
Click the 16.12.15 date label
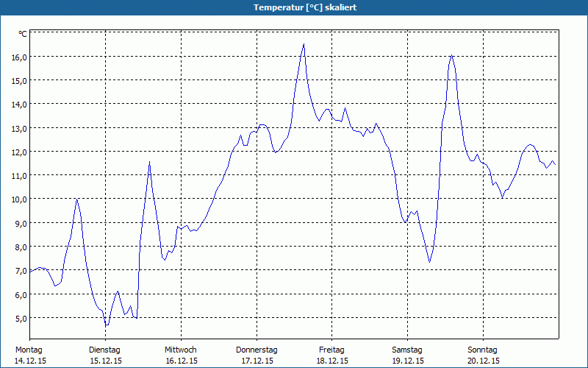pos(182,361)
